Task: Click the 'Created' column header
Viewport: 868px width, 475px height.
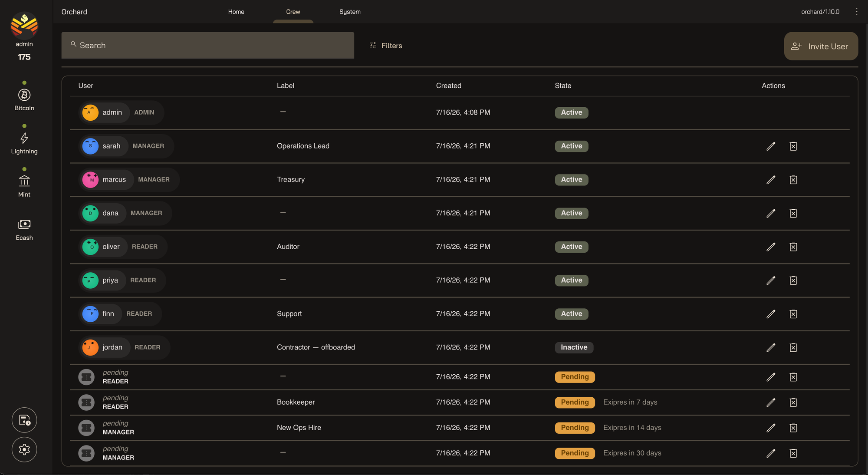Action: [x=449, y=86]
